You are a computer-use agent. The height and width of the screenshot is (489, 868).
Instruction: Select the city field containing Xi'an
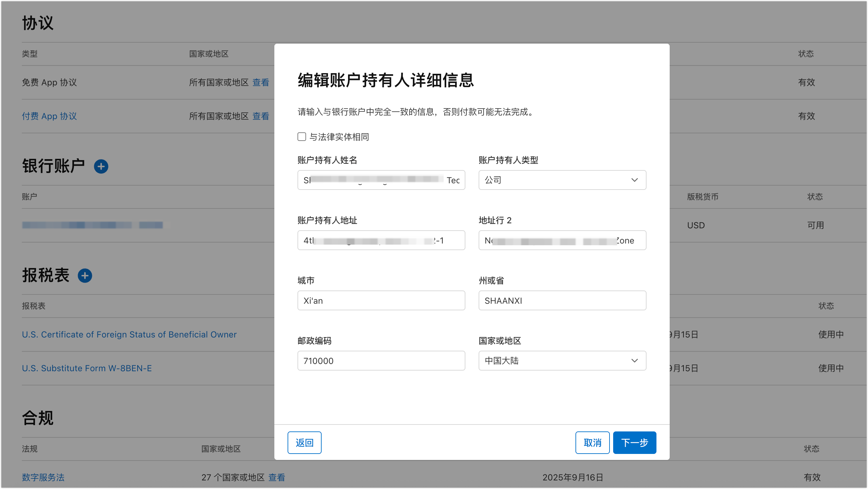[x=381, y=300]
